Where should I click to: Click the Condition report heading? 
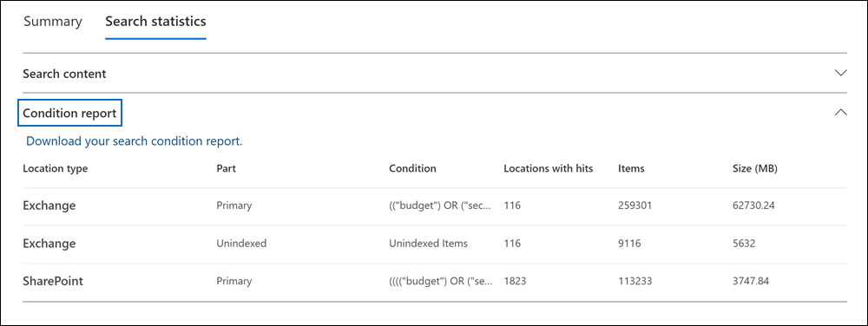(x=69, y=114)
